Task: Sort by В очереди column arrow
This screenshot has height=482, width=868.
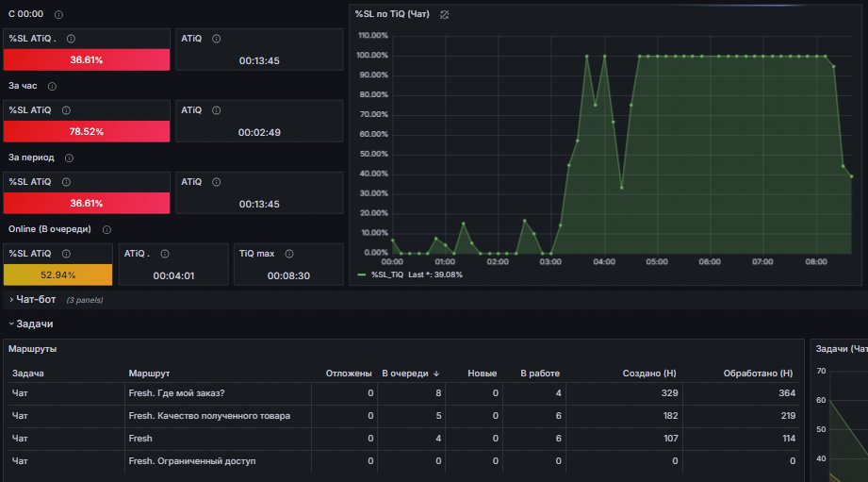Action: [x=436, y=374]
